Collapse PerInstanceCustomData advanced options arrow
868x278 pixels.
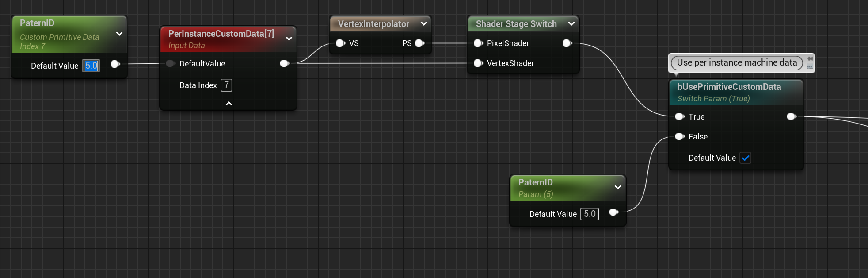tap(229, 104)
